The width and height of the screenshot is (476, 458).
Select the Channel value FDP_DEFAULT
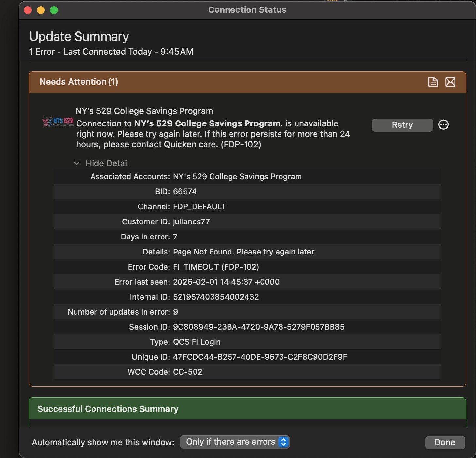199,207
